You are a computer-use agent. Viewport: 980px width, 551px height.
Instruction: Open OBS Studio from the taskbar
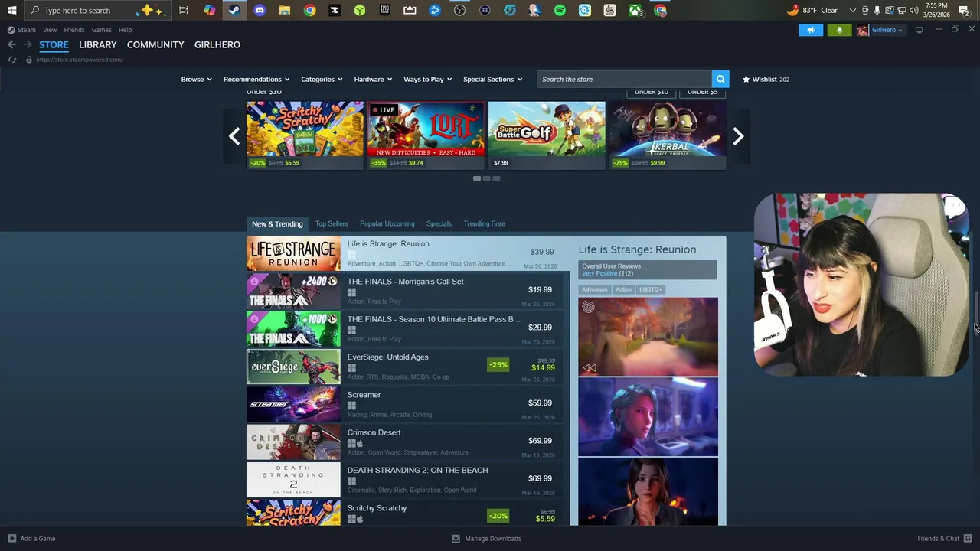click(459, 10)
